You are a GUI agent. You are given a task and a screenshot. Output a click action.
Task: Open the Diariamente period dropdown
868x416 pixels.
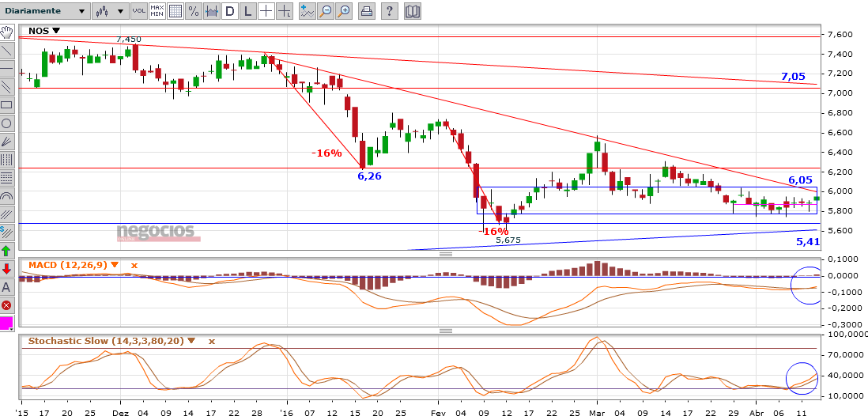45,10
